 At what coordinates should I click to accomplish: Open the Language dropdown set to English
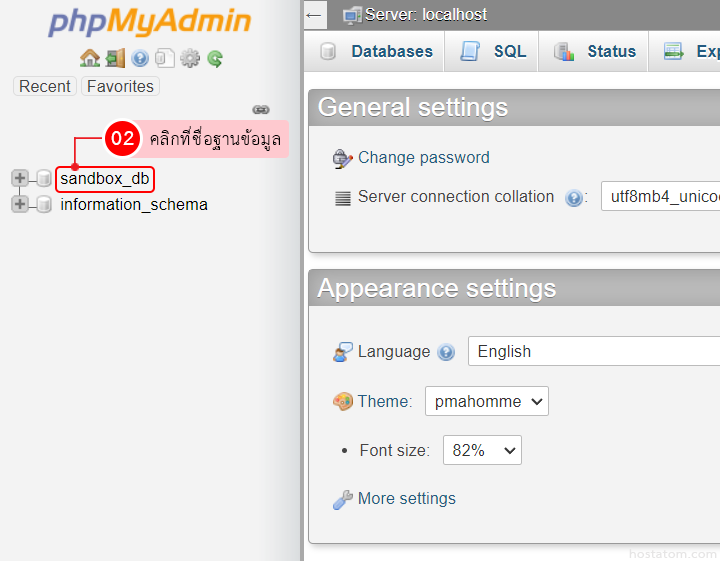click(596, 351)
